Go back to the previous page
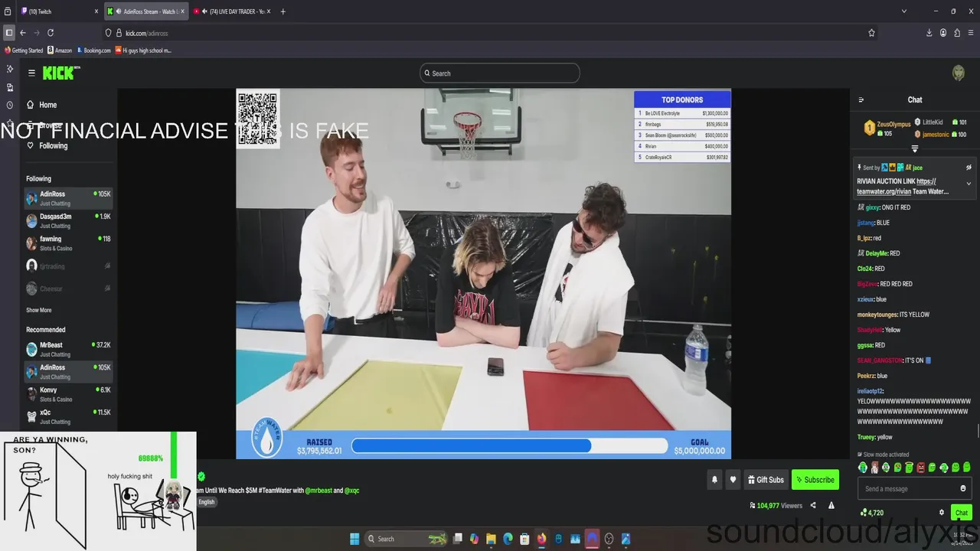This screenshot has width=980, height=551. 23,33
